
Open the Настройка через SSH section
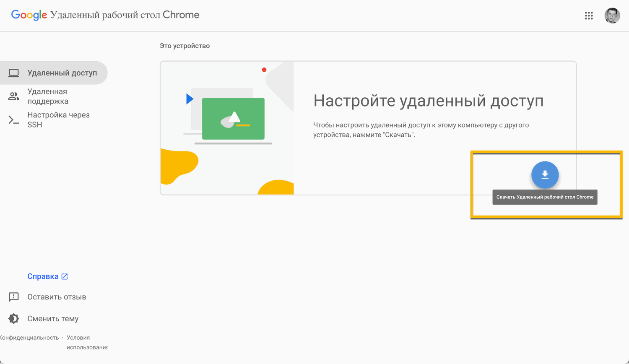click(x=58, y=120)
